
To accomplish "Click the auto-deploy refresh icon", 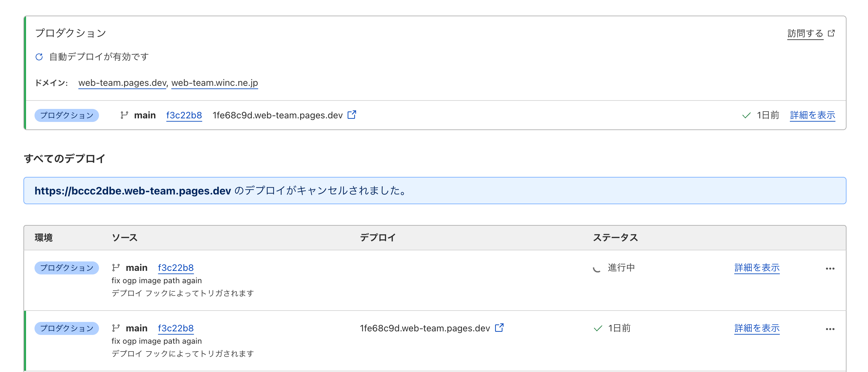I will pyautogui.click(x=39, y=57).
